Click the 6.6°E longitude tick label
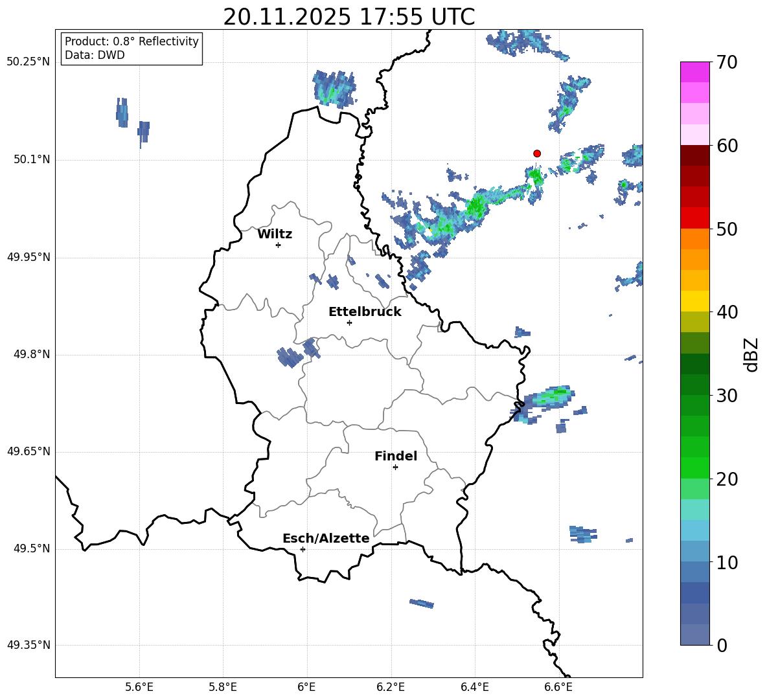 point(558,687)
